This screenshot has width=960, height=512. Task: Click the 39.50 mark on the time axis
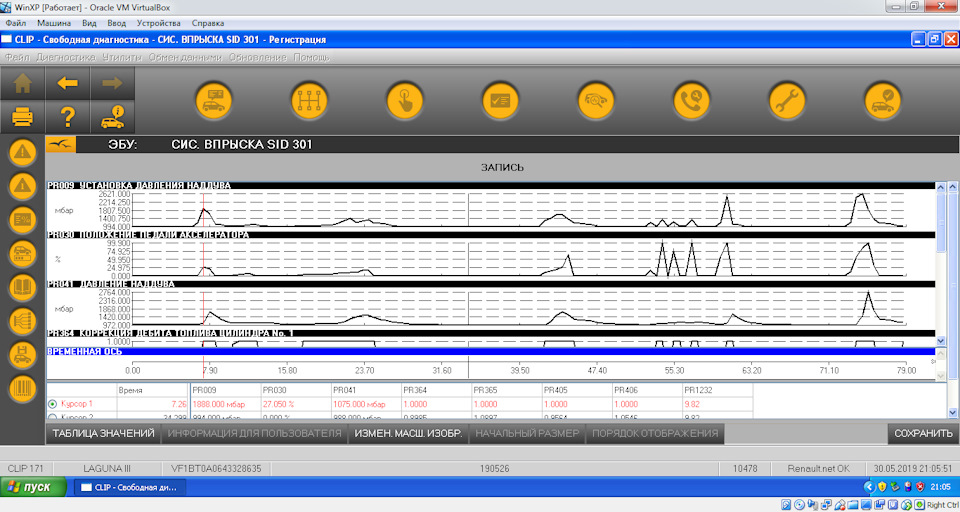pos(519,371)
